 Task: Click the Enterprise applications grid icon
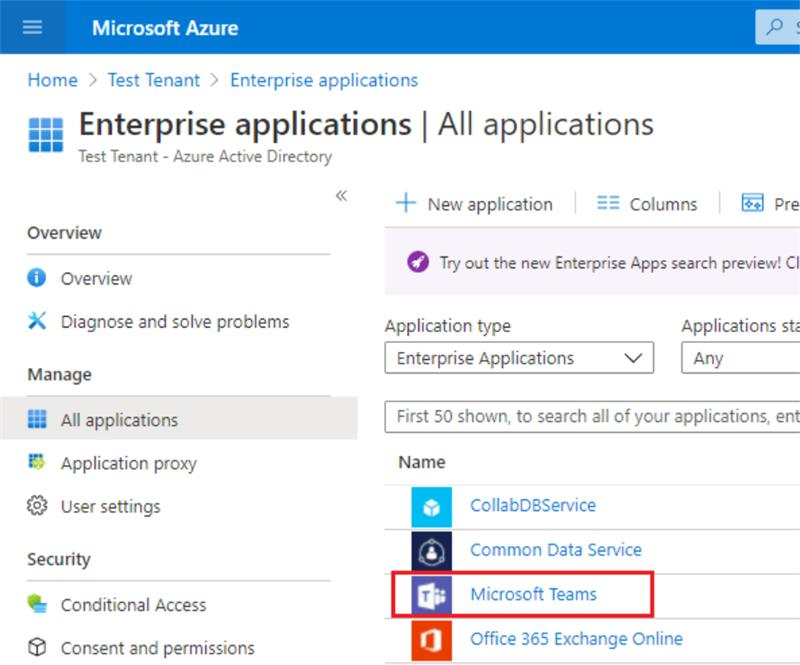click(x=45, y=134)
